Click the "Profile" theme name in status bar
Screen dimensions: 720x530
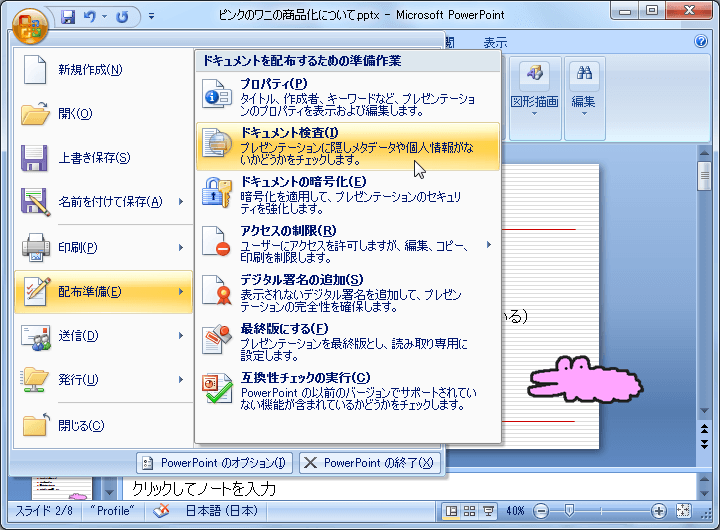pyautogui.click(x=112, y=511)
